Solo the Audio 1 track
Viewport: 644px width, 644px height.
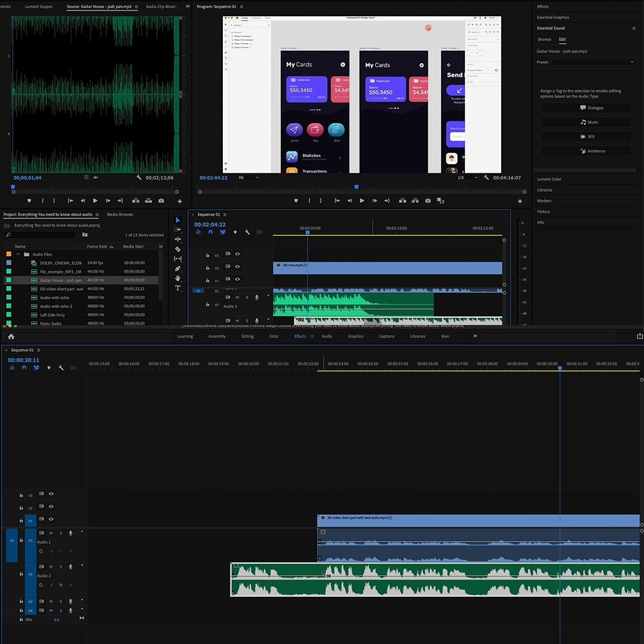61,533
